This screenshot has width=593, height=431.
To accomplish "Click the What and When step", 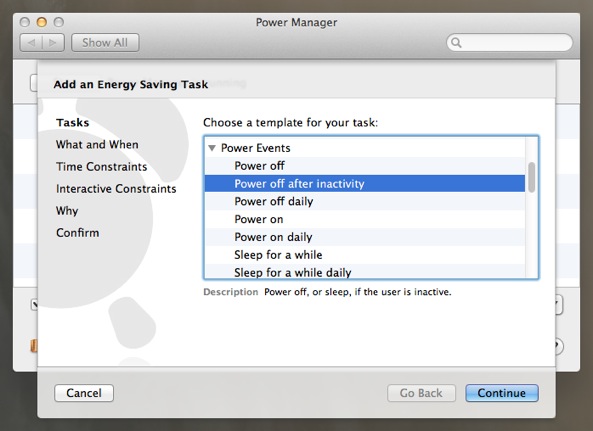I will coord(97,144).
